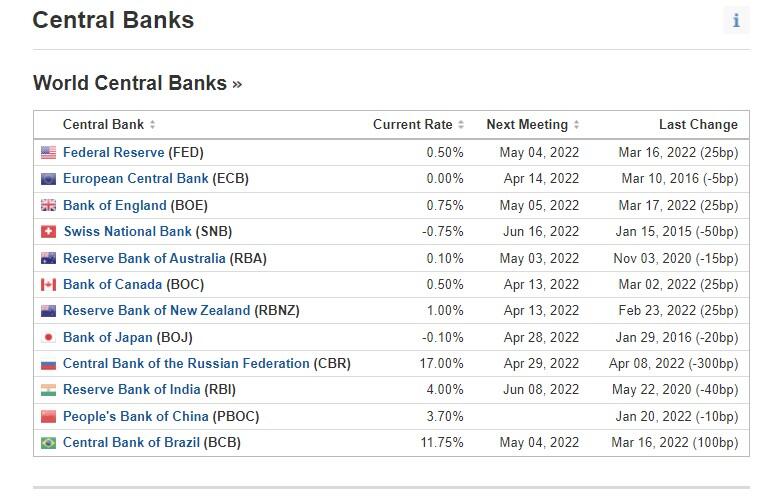Open Reserve Bank of New Zealand link

156,311
